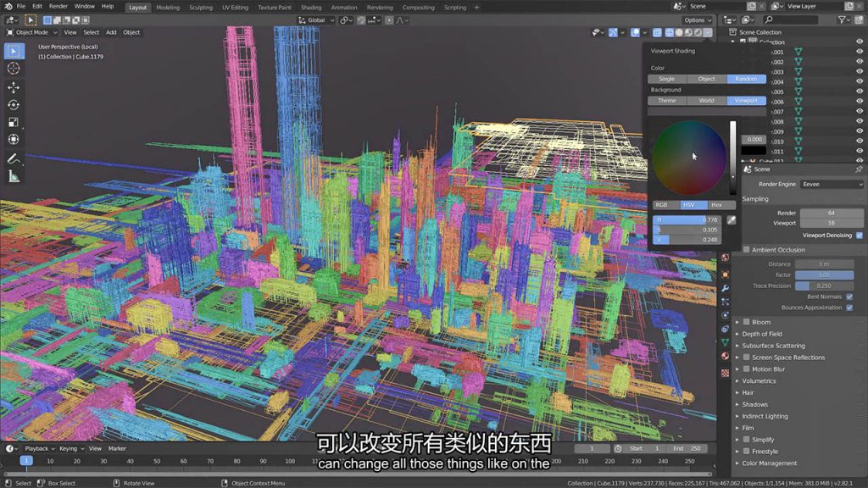Select the Measure ruler tool
Screen dimensions: 868x488
(14, 177)
